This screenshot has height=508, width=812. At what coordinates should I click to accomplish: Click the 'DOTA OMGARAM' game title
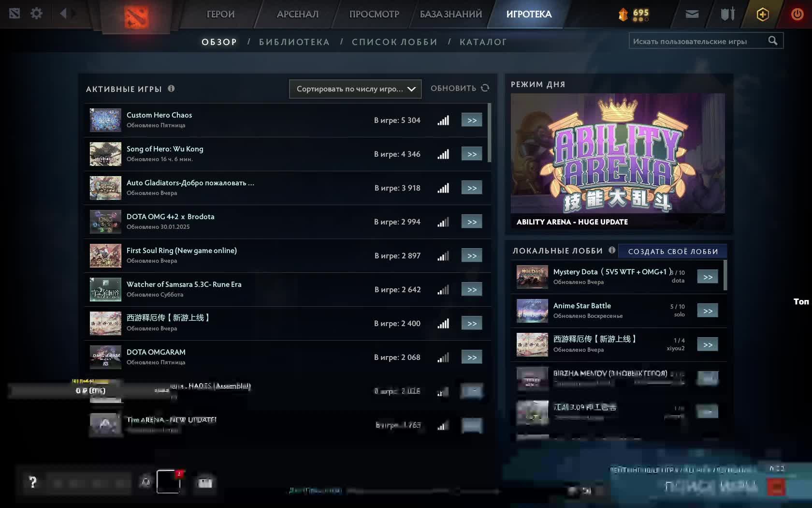[156, 352]
